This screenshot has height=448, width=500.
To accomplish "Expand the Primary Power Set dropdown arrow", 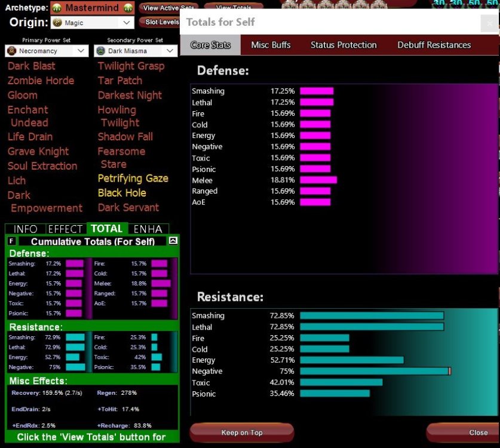I will point(81,51).
